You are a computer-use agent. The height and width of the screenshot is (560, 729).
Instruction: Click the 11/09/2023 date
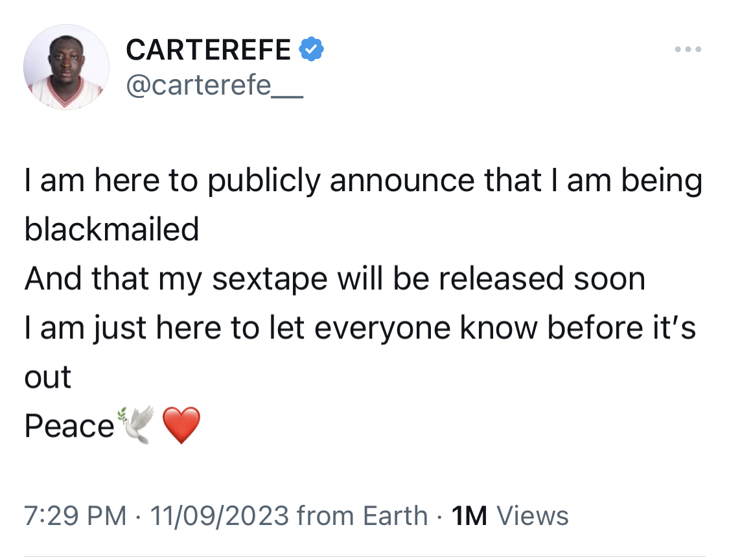pyautogui.click(x=220, y=516)
